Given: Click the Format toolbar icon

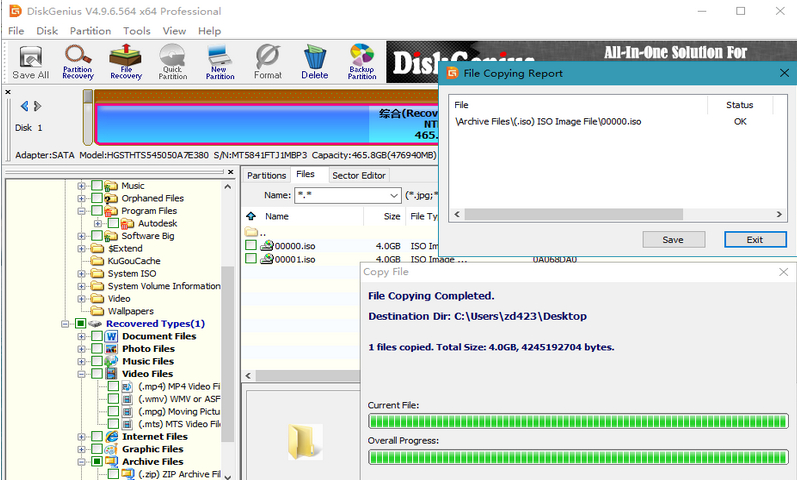Looking at the screenshot, I should [x=267, y=62].
